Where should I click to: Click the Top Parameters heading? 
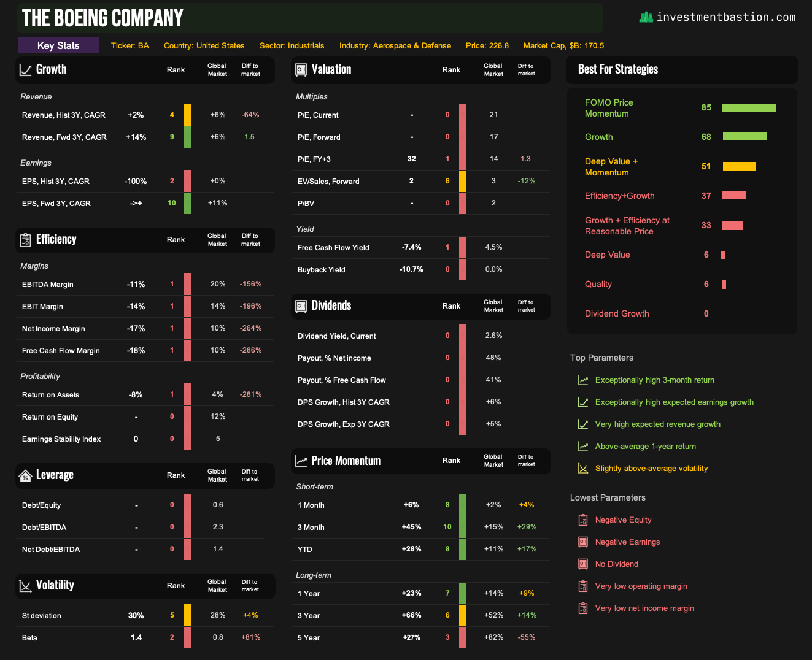[x=601, y=358]
